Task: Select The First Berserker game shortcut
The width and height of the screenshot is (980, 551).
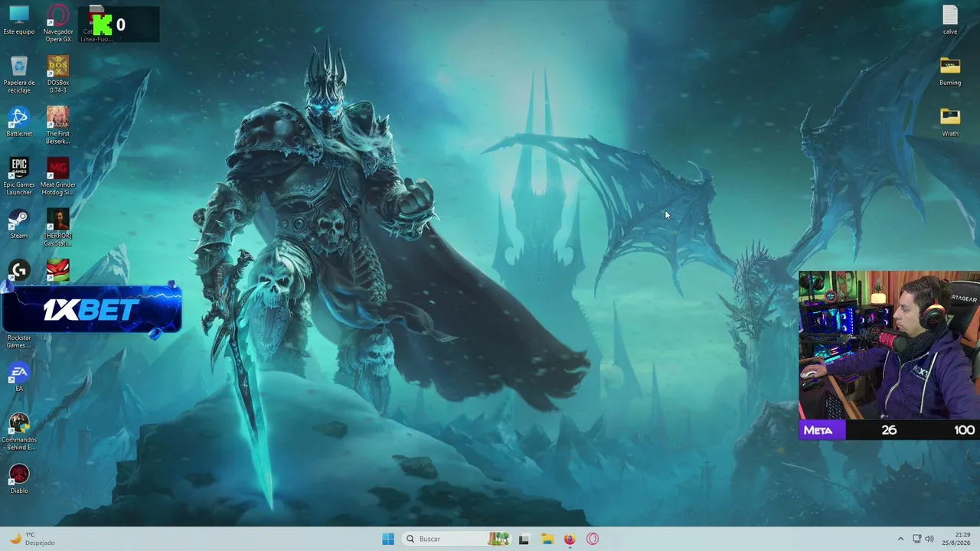Action: click(58, 126)
